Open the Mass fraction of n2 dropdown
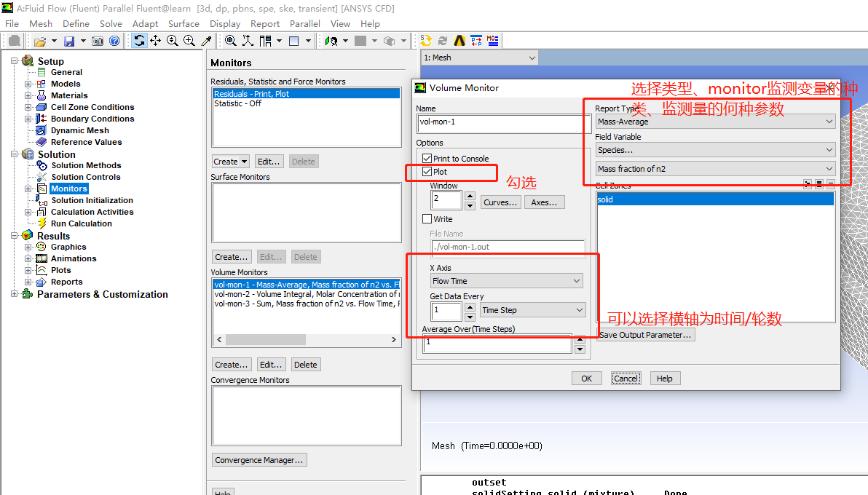 click(715, 168)
